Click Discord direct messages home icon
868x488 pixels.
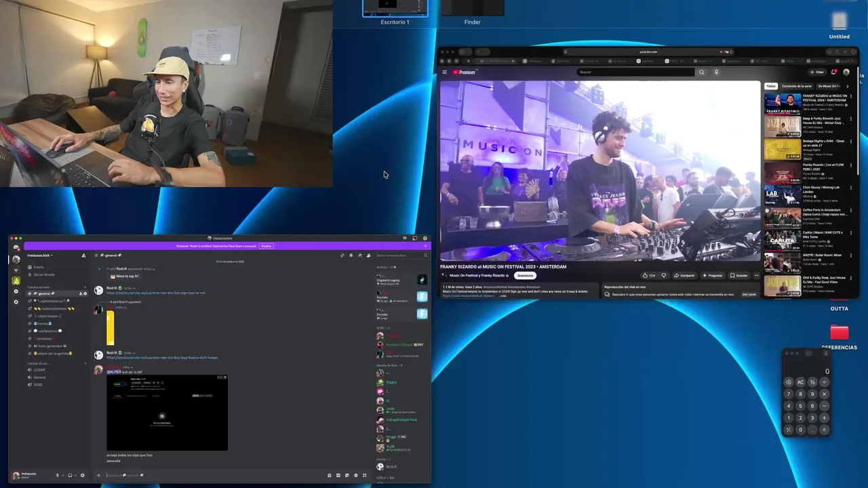[16, 247]
